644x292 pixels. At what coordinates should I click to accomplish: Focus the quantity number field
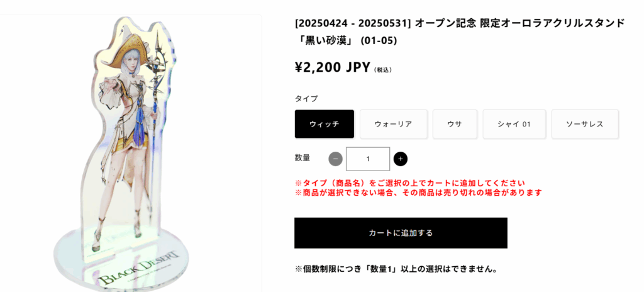[368, 159]
